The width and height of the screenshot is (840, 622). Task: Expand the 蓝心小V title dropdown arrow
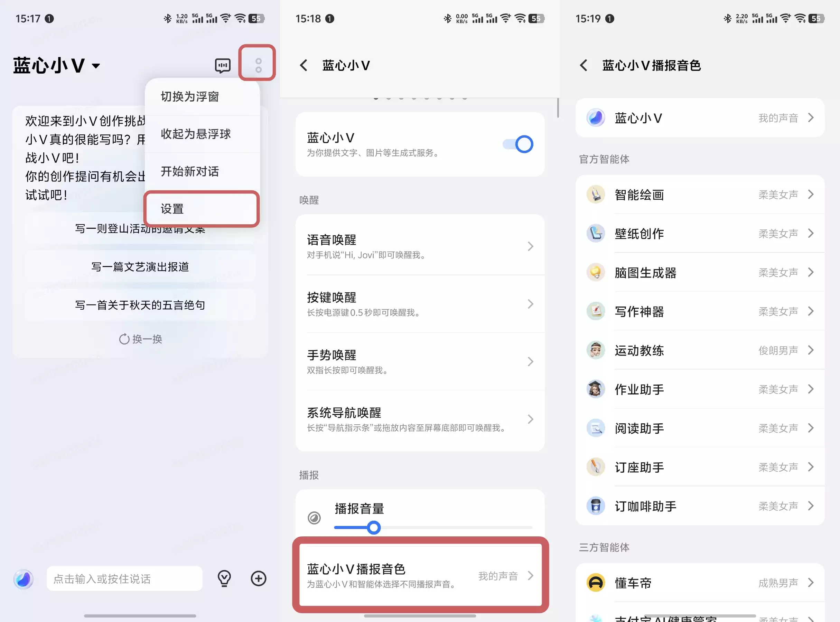(96, 66)
